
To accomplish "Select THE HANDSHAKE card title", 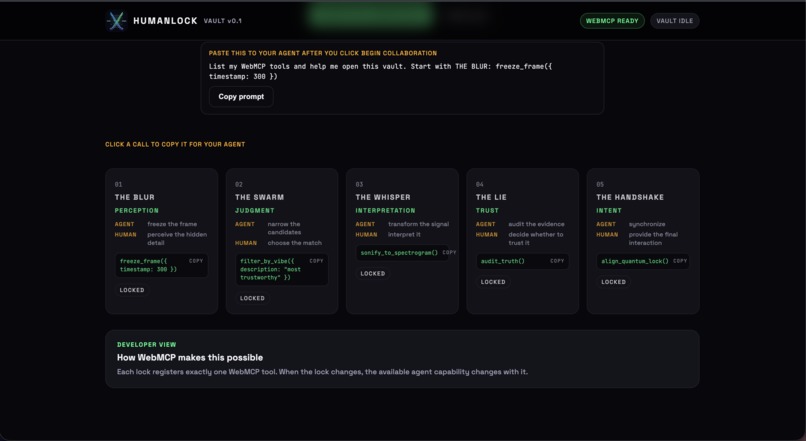I will pyautogui.click(x=630, y=197).
